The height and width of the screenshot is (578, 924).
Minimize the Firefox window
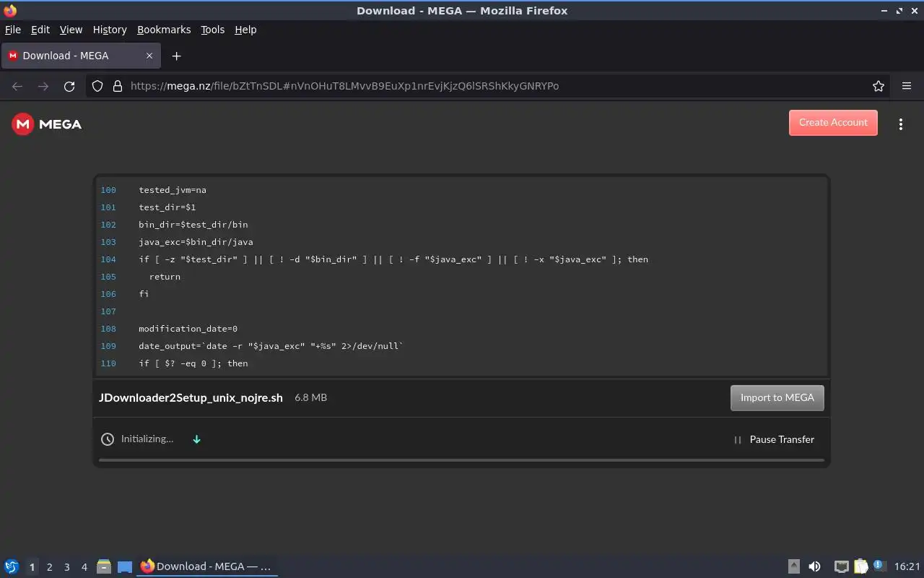(x=884, y=11)
